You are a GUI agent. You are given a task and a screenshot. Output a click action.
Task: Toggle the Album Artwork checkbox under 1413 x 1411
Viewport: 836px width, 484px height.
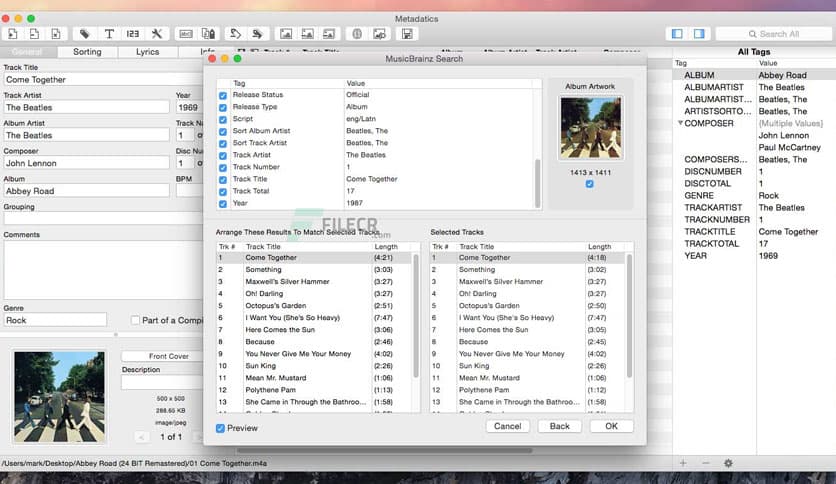point(590,184)
